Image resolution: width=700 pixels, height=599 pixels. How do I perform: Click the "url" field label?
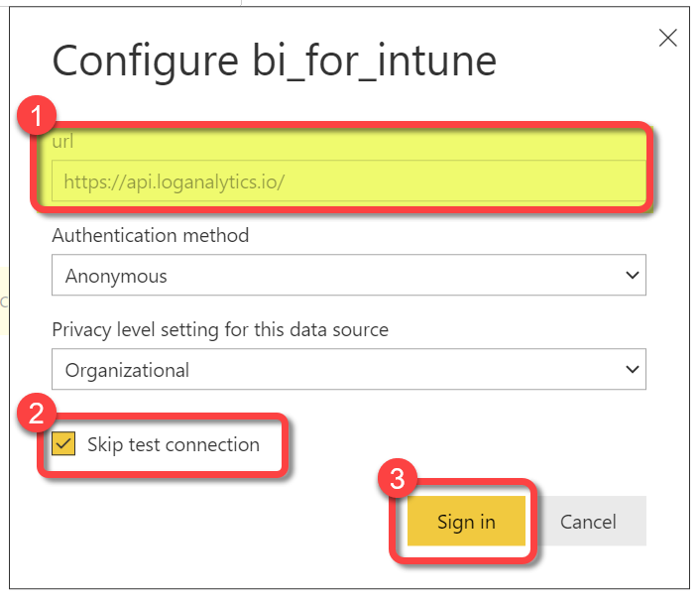pos(62,142)
